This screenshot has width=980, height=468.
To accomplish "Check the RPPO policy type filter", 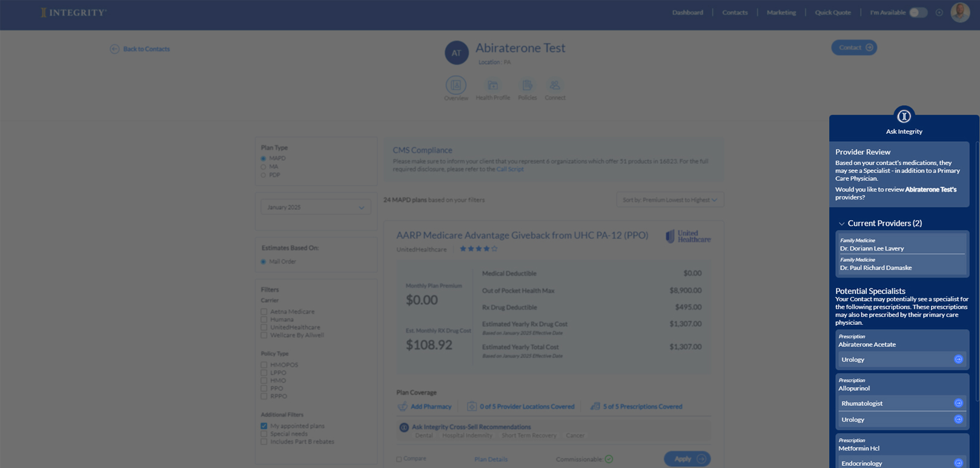I will [264, 396].
